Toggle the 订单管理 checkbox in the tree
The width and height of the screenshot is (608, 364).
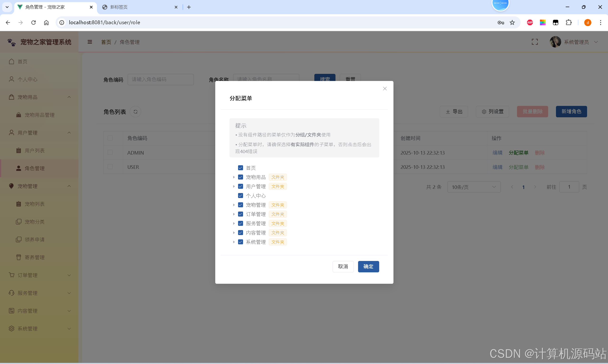(240, 214)
